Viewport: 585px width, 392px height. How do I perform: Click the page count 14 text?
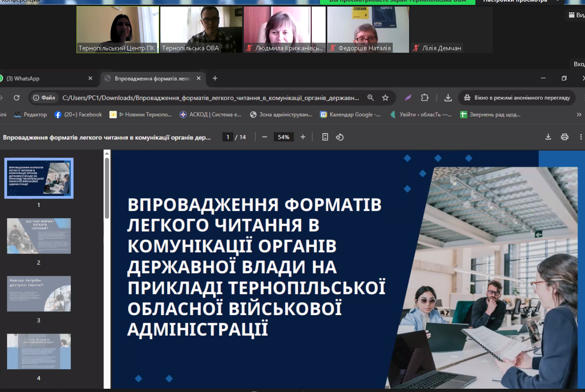[x=243, y=137]
